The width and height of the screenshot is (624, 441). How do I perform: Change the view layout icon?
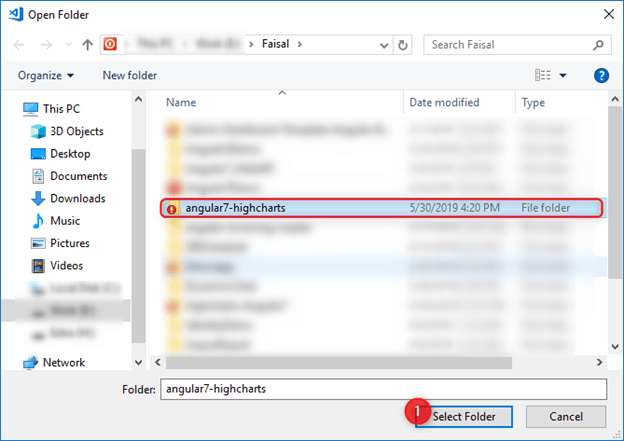click(543, 75)
